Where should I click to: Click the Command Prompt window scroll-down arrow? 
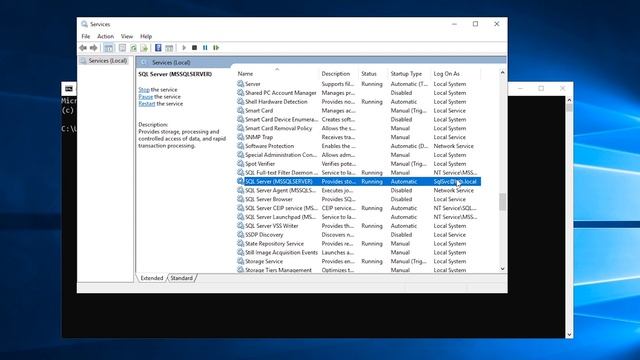point(569,334)
